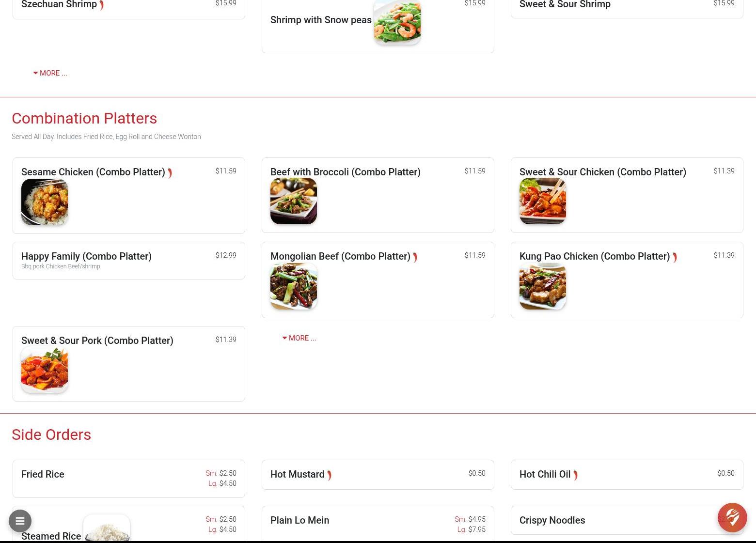Open the Shrimp with Snow peas photo
Image resolution: width=756 pixels, height=543 pixels.
[397, 21]
